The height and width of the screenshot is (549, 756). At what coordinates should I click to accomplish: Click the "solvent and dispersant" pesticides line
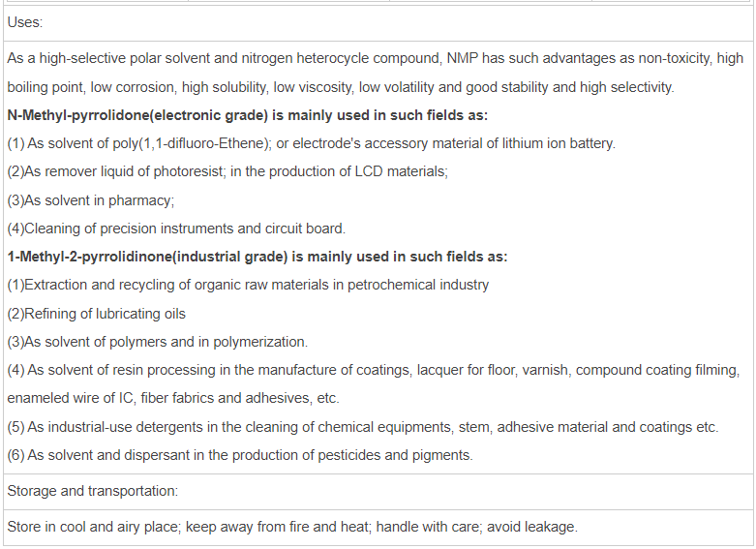[239, 455]
